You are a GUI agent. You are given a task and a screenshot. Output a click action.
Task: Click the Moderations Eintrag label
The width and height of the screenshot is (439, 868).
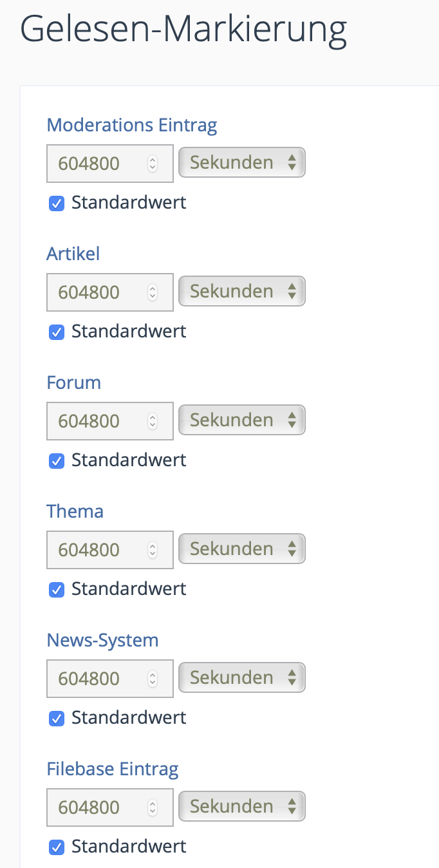(131, 125)
